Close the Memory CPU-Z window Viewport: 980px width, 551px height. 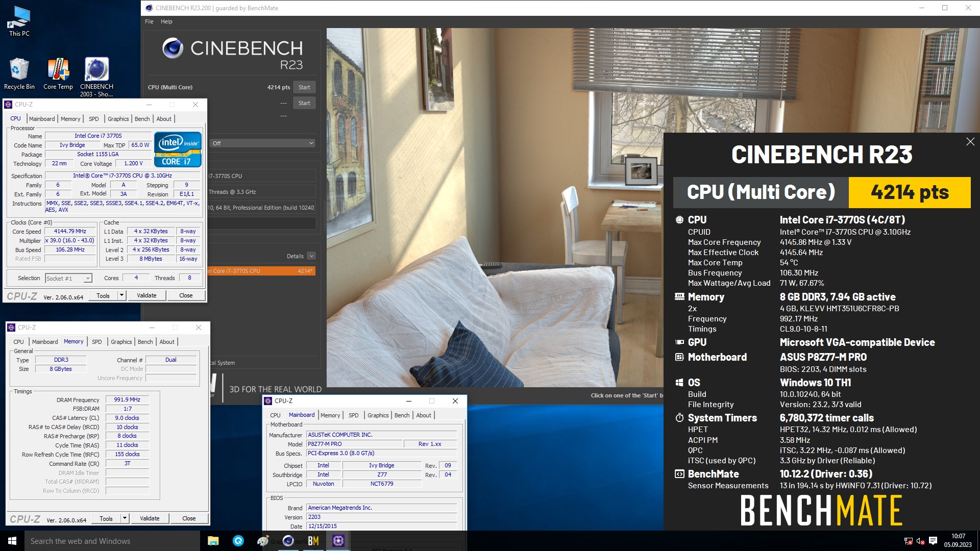click(199, 328)
